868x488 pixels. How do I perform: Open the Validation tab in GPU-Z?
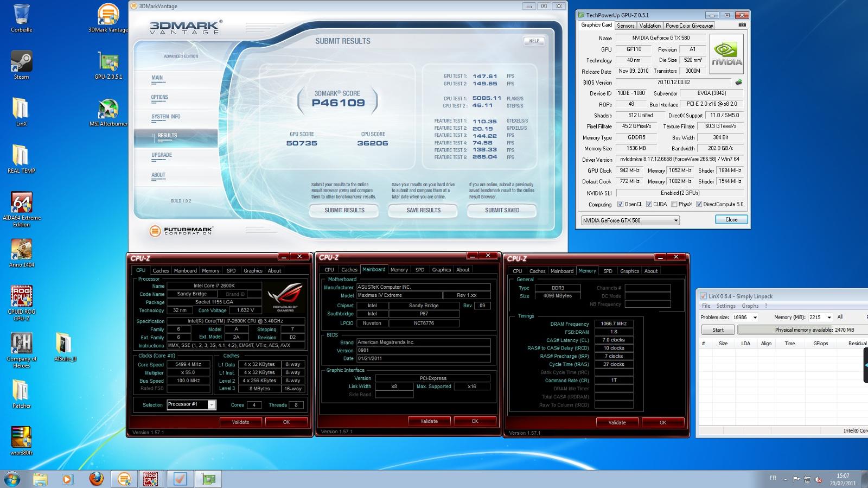pyautogui.click(x=650, y=26)
